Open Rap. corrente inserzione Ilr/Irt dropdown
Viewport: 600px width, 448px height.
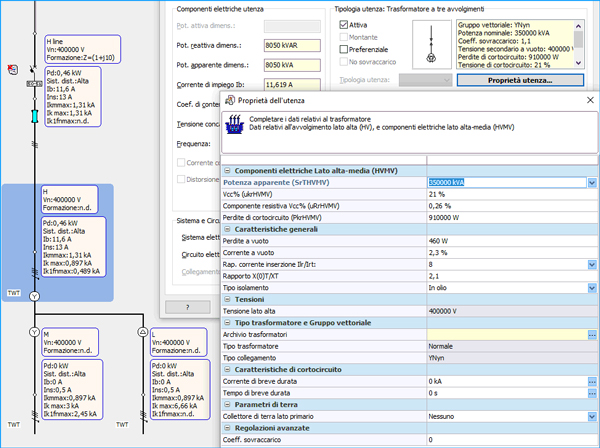pyautogui.click(x=592, y=265)
